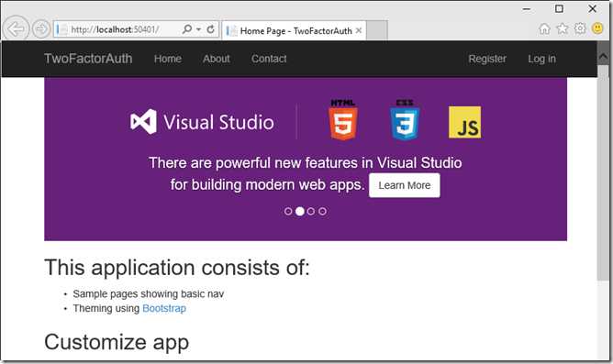Open the About nav item
The width and height of the screenshot is (613, 364).
tap(217, 59)
